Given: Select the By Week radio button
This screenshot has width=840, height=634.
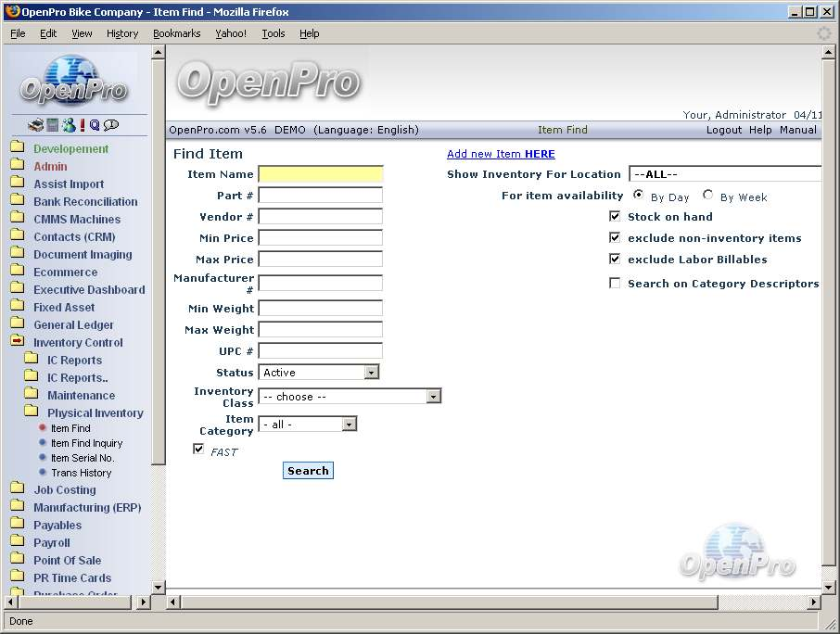Looking at the screenshot, I should click(708, 196).
